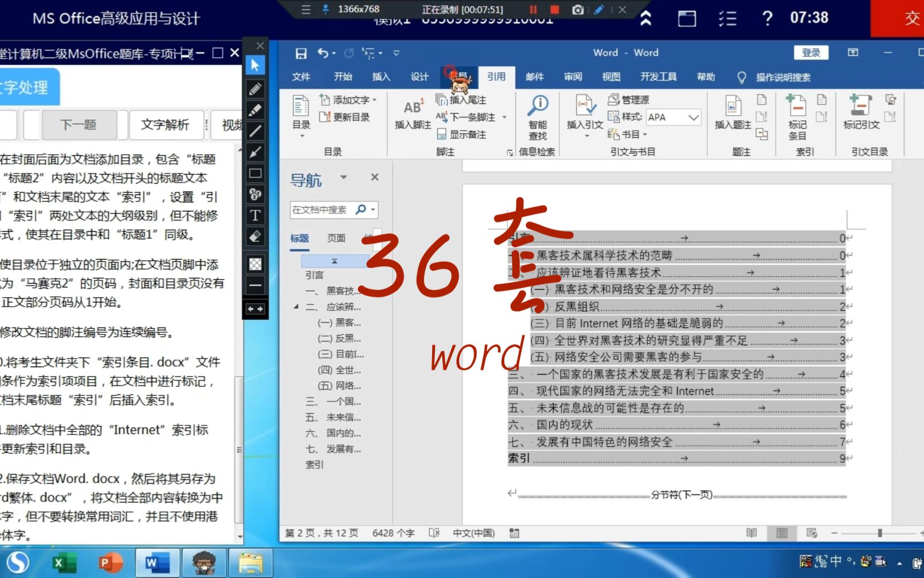Select the numbered step marker tool

pos(255,194)
